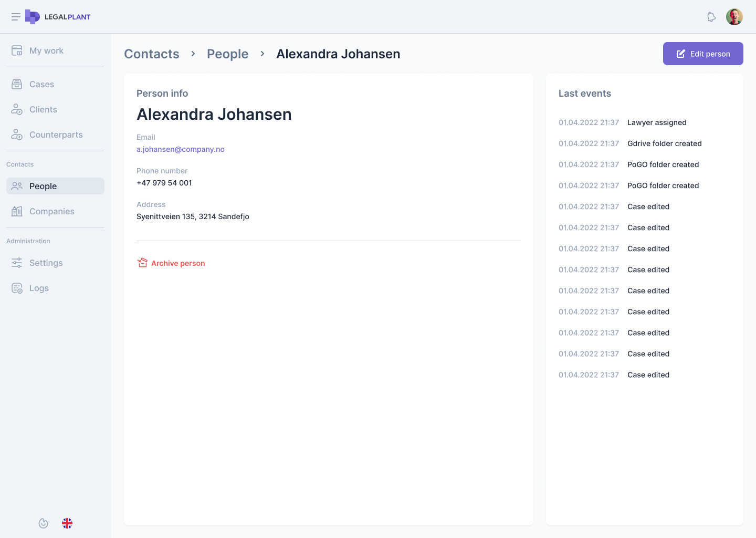Toggle the hamburger menu icon

click(16, 17)
